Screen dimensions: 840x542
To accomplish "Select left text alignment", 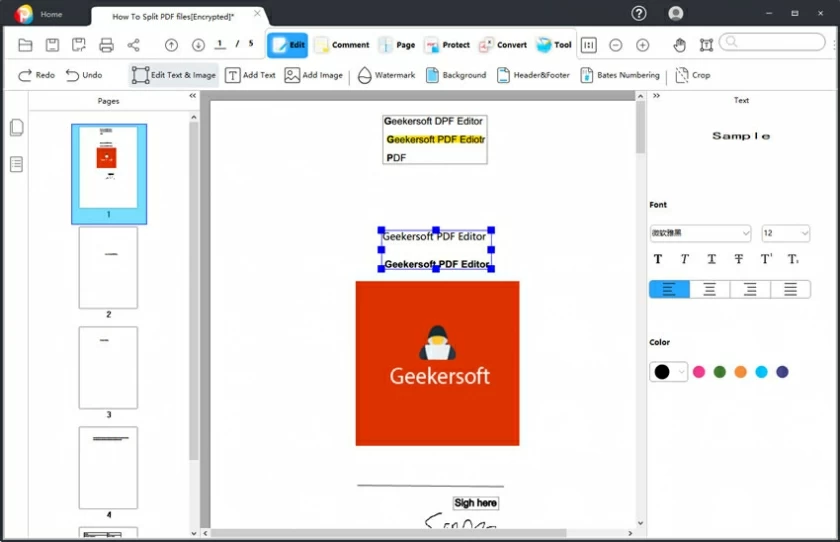I will tap(669, 289).
